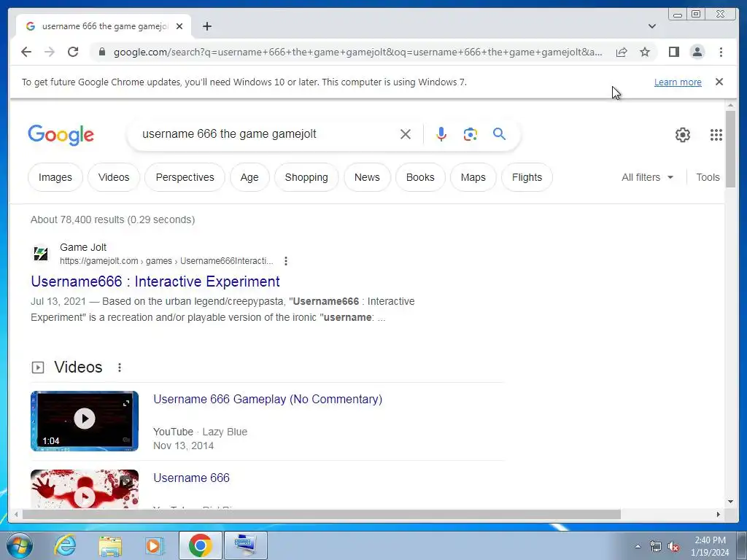The width and height of the screenshot is (747, 560).
Task: Play Username 666 Gameplay video thumbnail
Action: 85,421
